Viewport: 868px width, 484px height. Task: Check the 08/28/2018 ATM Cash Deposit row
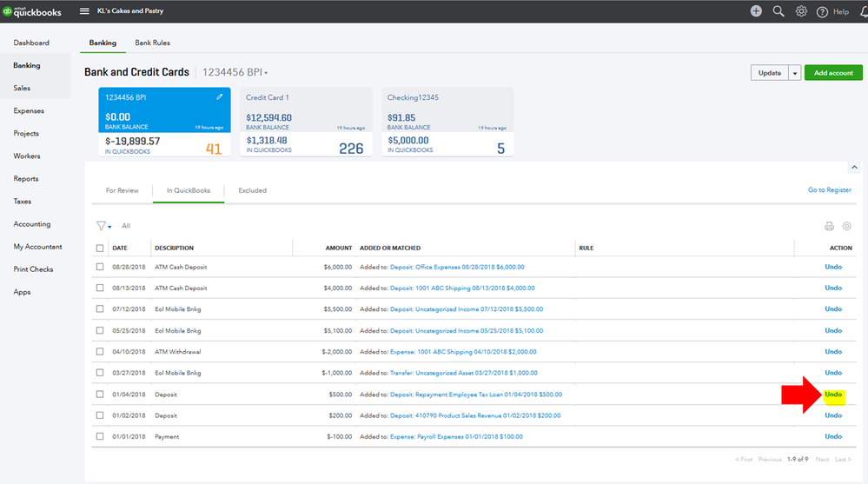[100, 267]
